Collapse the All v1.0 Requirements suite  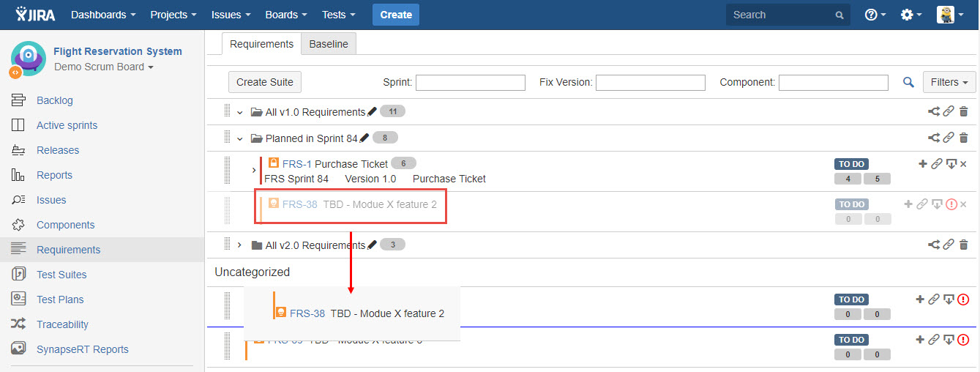point(239,112)
